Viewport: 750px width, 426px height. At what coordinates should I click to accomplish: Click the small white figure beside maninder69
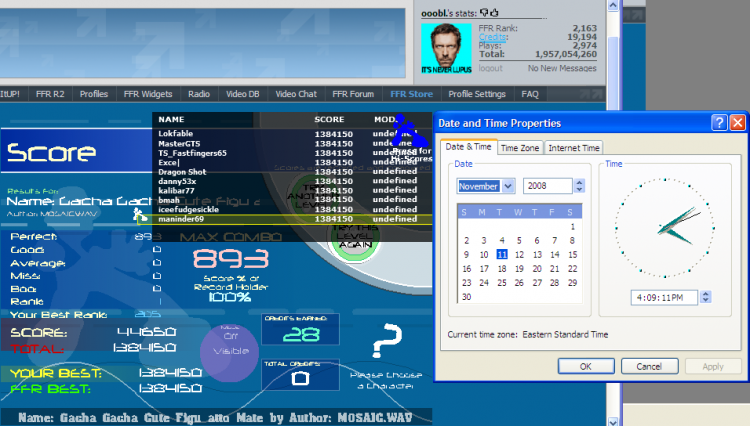[x=140, y=214]
